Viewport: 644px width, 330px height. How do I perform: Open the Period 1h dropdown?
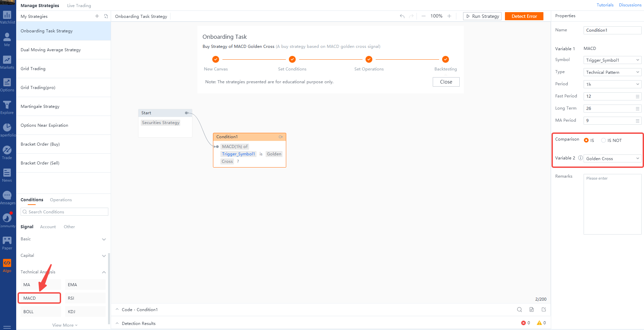(612, 84)
